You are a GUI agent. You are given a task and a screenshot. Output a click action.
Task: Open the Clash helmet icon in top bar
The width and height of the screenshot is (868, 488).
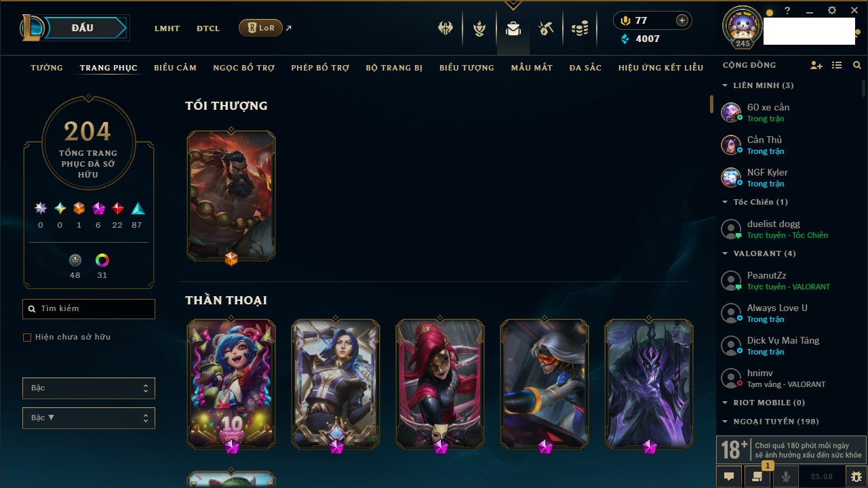pyautogui.click(x=446, y=28)
